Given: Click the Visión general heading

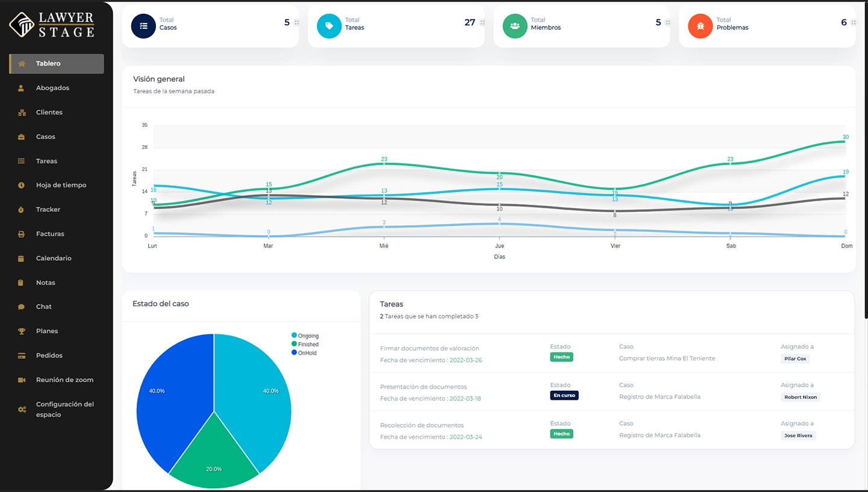Looking at the screenshot, I should click(159, 79).
